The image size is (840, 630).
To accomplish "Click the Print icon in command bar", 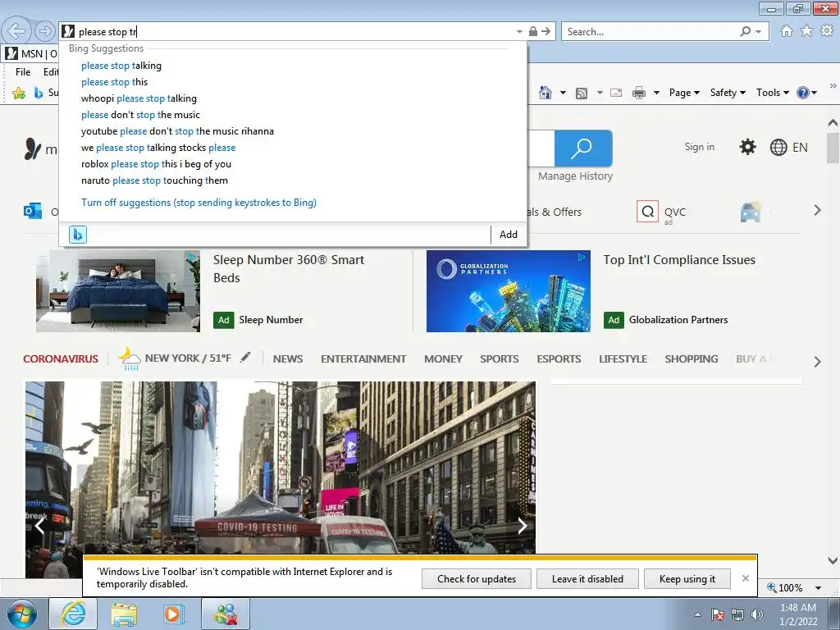I will [638, 94].
